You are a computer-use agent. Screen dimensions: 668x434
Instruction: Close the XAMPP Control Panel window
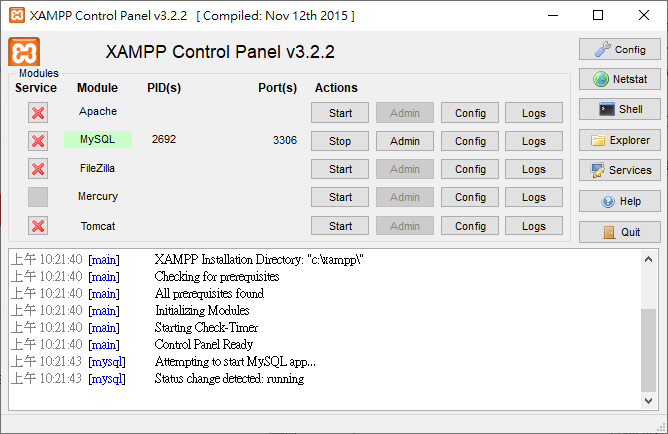tap(644, 15)
